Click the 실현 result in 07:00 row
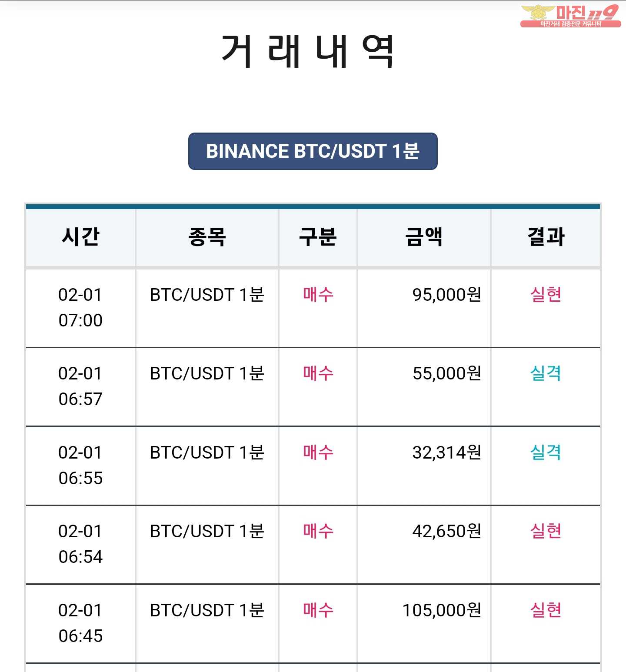626x672 pixels. click(x=546, y=295)
